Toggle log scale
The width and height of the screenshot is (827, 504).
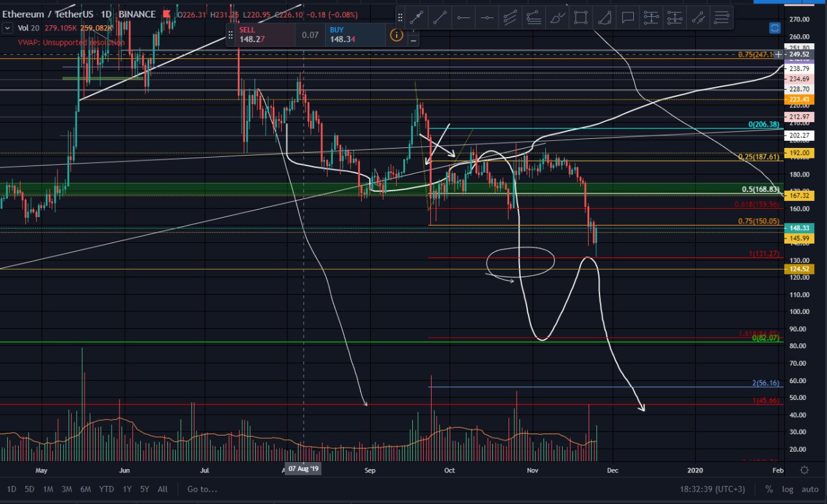point(788,489)
